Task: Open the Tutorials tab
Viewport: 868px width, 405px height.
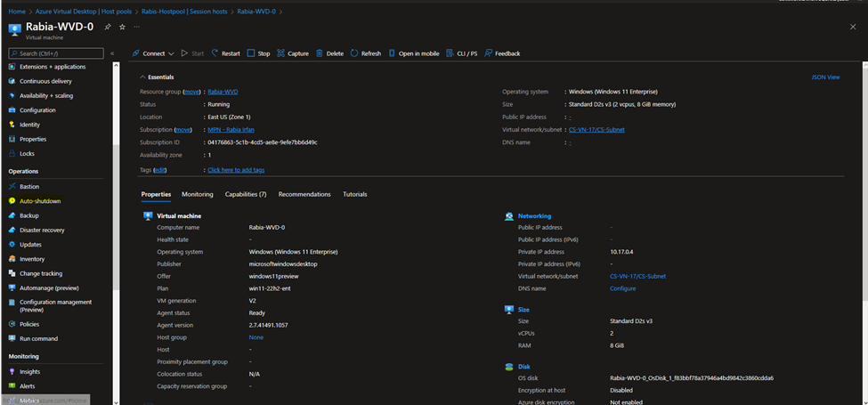Action: [355, 195]
